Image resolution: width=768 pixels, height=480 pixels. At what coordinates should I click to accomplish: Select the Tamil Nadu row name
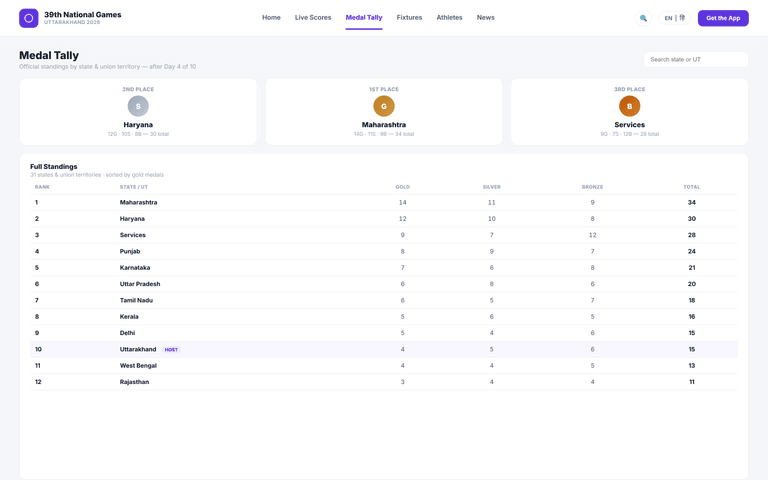tap(136, 300)
